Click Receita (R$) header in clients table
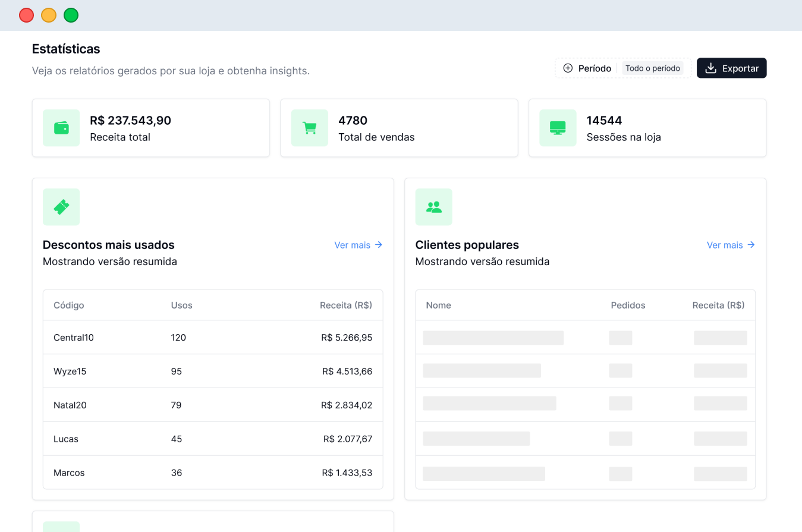 click(719, 306)
